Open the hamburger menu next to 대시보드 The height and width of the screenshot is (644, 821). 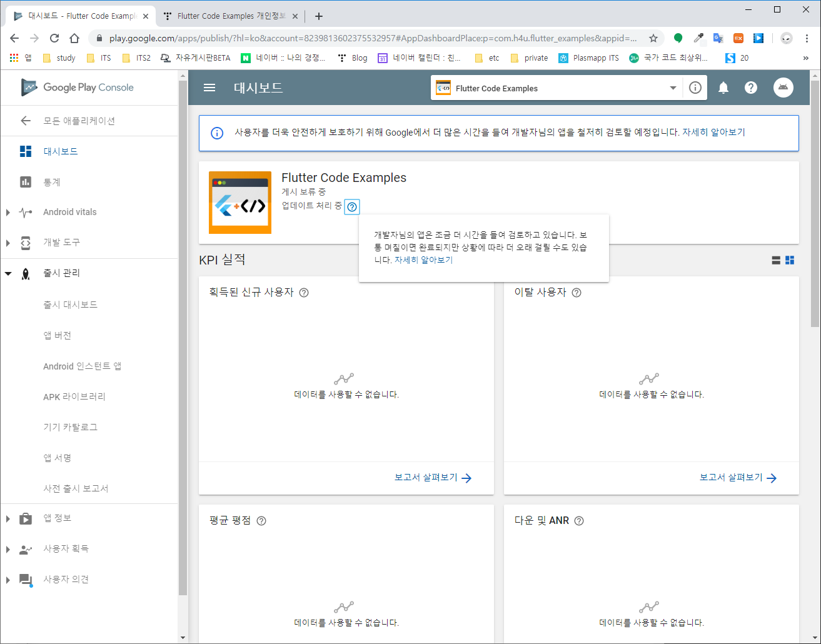point(209,88)
